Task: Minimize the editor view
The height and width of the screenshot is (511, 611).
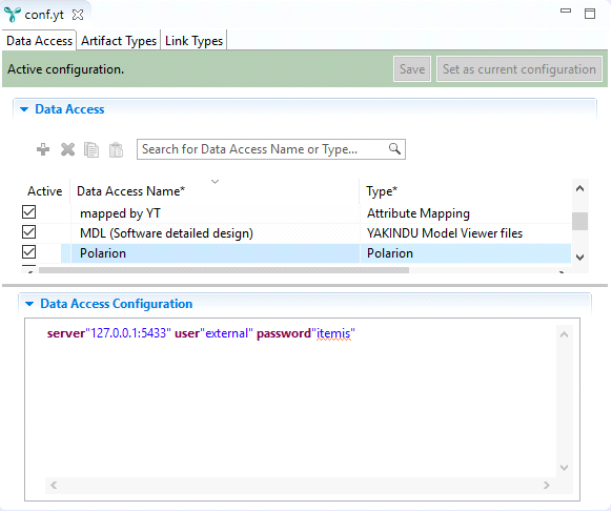Action: coord(565,11)
